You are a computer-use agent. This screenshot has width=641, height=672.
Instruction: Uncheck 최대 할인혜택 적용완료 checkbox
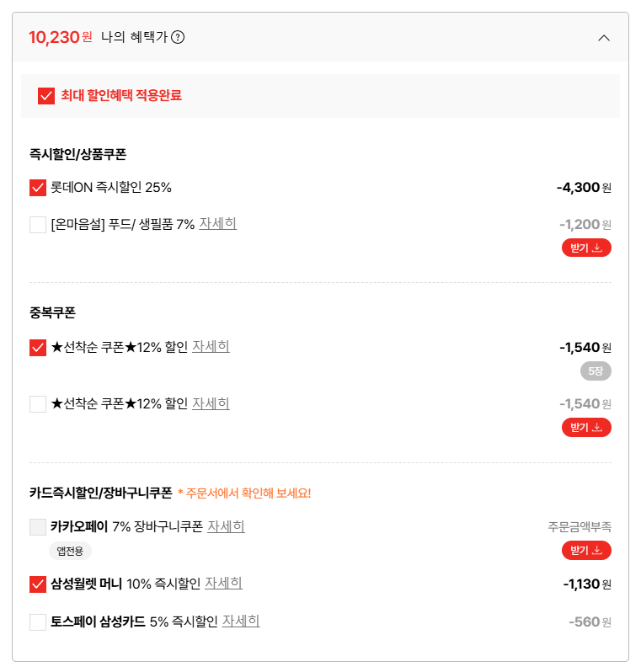46,96
